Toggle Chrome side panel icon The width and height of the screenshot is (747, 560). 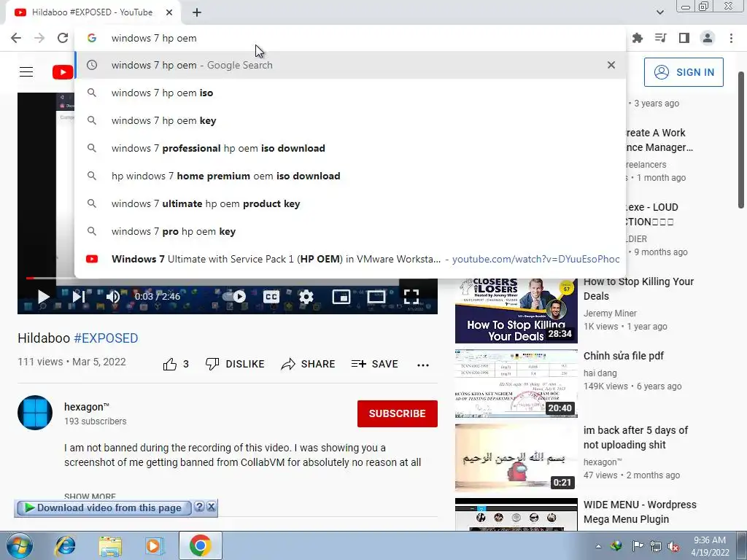coord(684,38)
